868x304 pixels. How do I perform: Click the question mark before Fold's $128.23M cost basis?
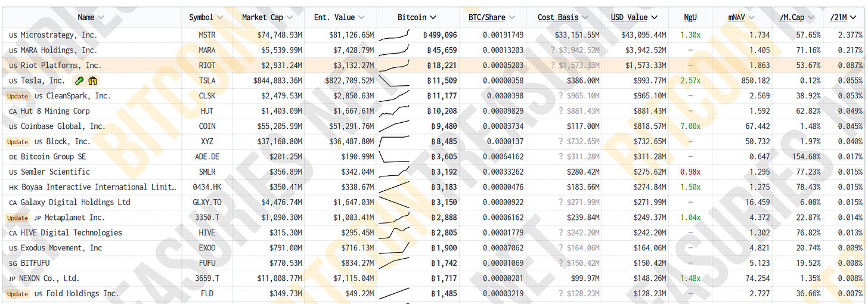point(561,294)
